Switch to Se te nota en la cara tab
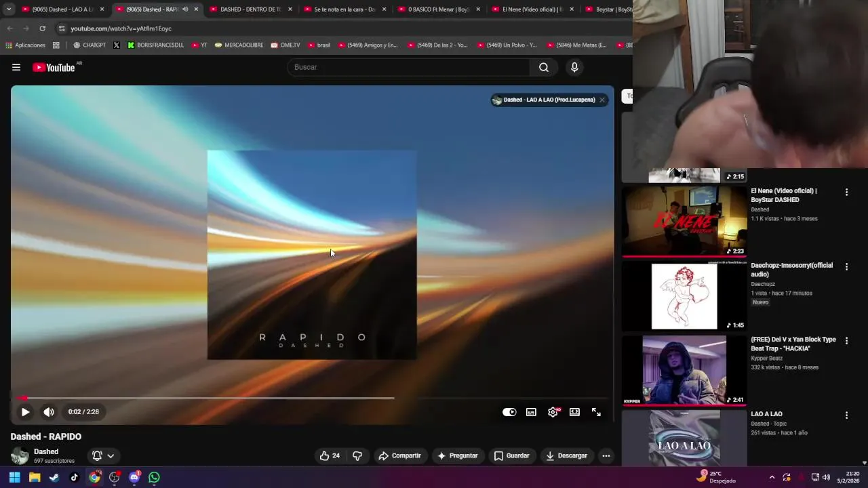The height and width of the screenshot is (488, 868). (344, 9)
